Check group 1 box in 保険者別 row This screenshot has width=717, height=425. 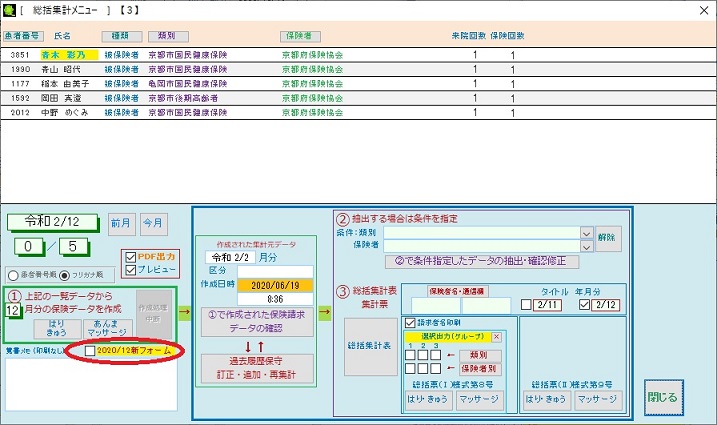tap(410, 368)
